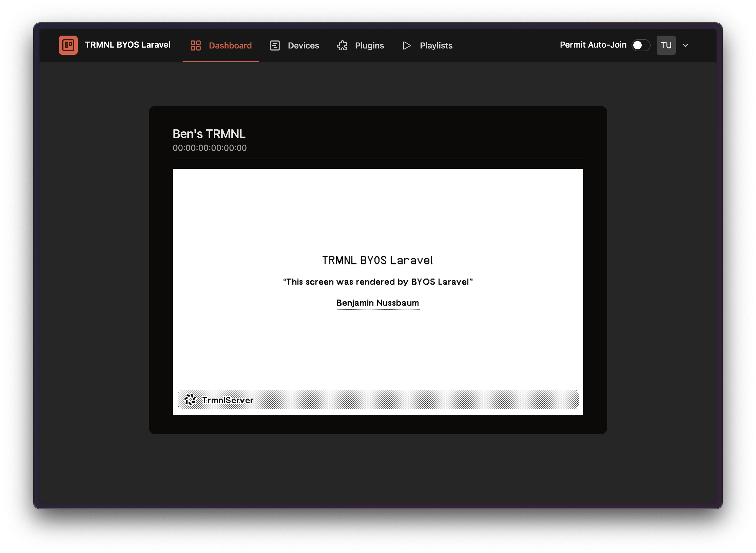Image resolution: width=756 pixels, height=553 pixels.
Task: Click the Ben's TRMNL device title
Action: coord(209,133)
